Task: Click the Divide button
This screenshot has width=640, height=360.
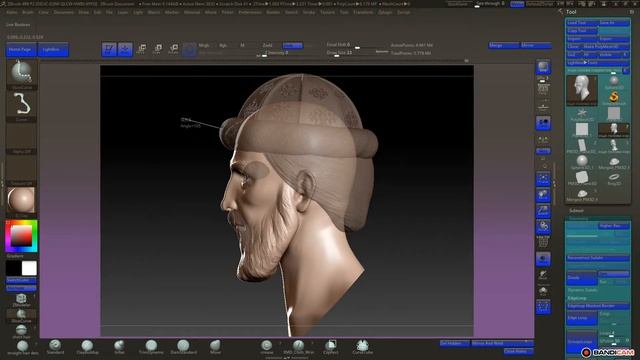Action: point(582,278)
